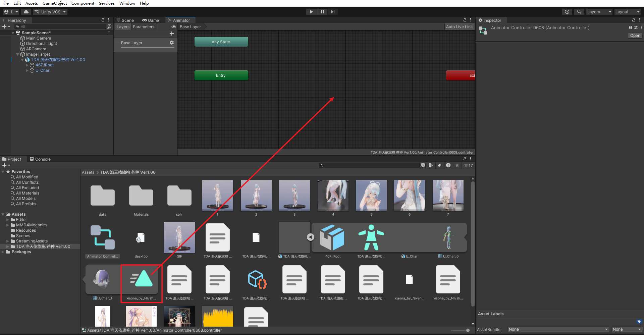Select the Layers tab in Animator
Image resolution: width=644 pixels, height=335 pixels.
123,27
